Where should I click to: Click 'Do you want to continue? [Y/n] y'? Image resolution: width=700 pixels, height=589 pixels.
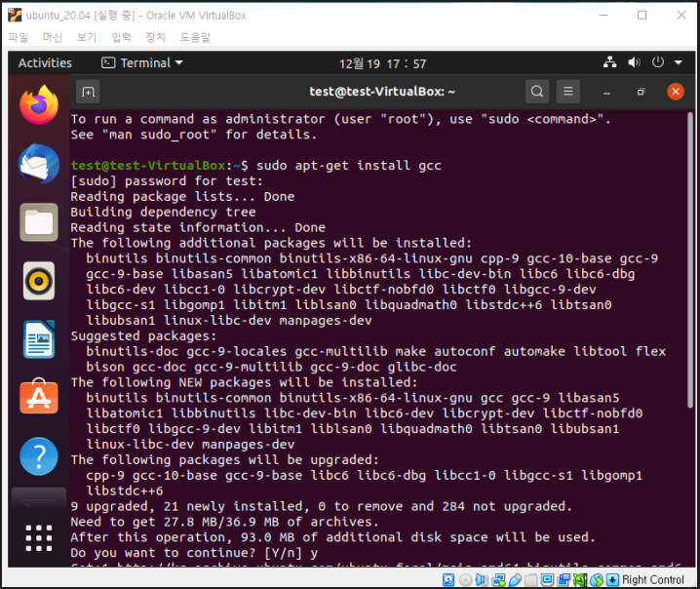click(x=194, y=553)
